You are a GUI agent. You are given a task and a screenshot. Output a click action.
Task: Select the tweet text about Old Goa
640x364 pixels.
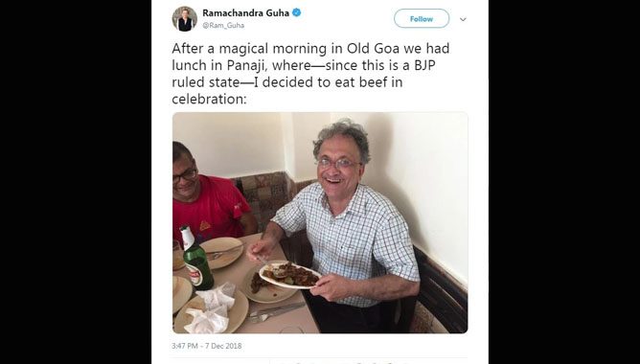click(x=310, y=74)
